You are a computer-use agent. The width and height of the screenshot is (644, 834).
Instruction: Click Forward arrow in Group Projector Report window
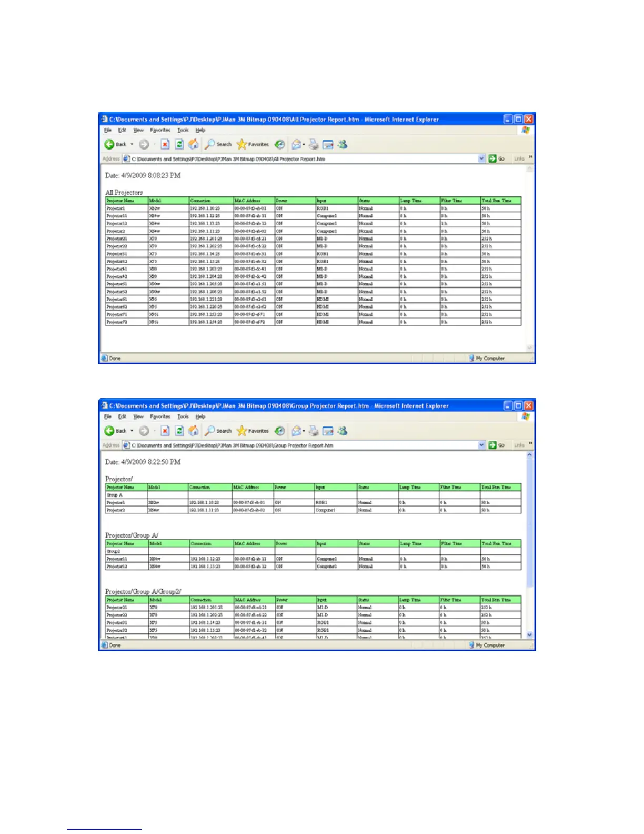144,431
